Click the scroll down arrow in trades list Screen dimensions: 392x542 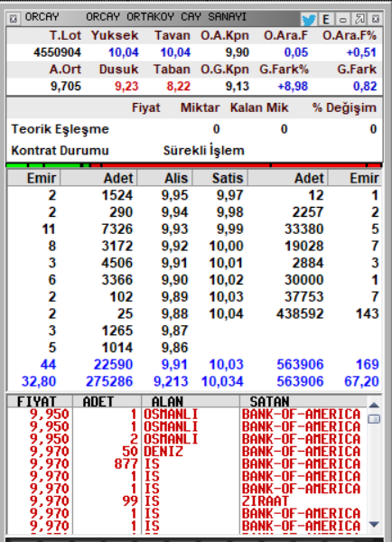click(374, 524)
